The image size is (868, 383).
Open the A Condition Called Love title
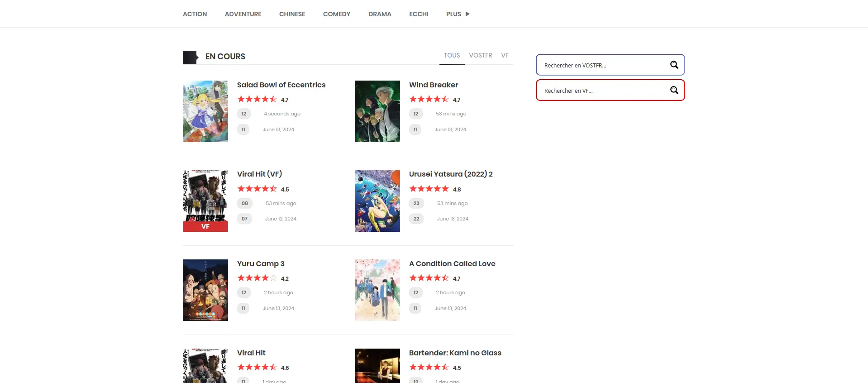click(452, 263)
